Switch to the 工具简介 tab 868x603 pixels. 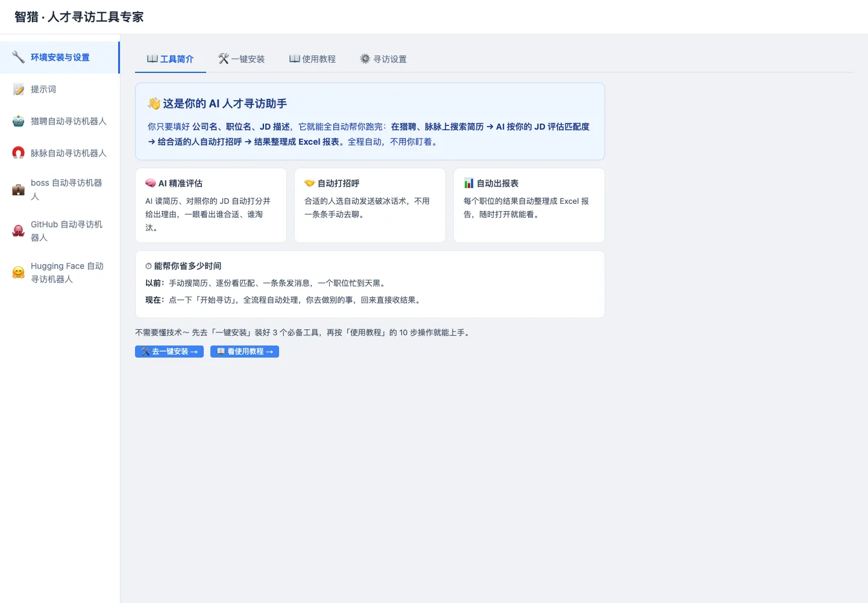pyautogui.click(x=171, y=59)
